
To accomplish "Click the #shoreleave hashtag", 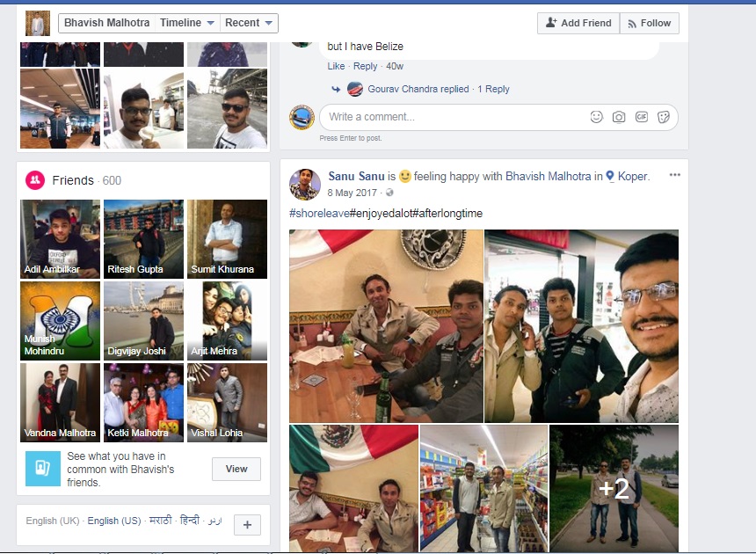I will (x=319, y=213).
